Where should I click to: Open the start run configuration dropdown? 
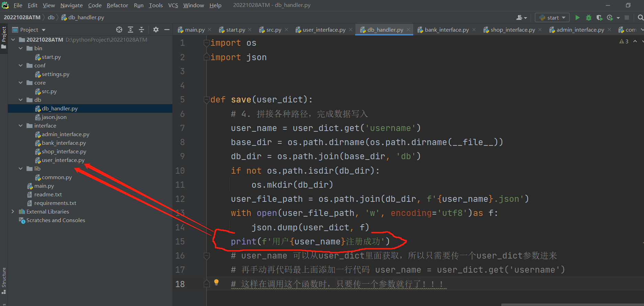coord(552,18)
